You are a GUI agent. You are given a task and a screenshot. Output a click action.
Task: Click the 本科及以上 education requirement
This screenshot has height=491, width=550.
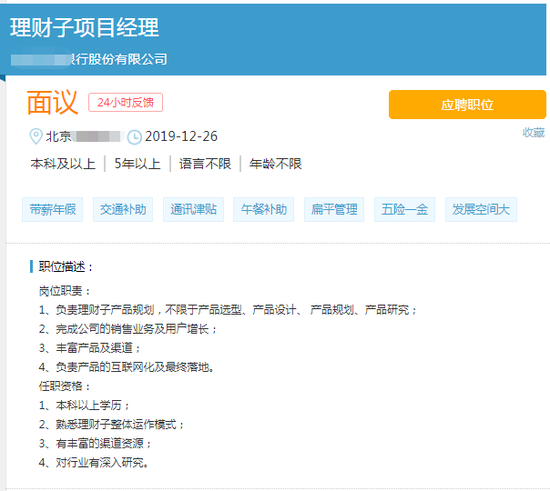coord(63,164)
